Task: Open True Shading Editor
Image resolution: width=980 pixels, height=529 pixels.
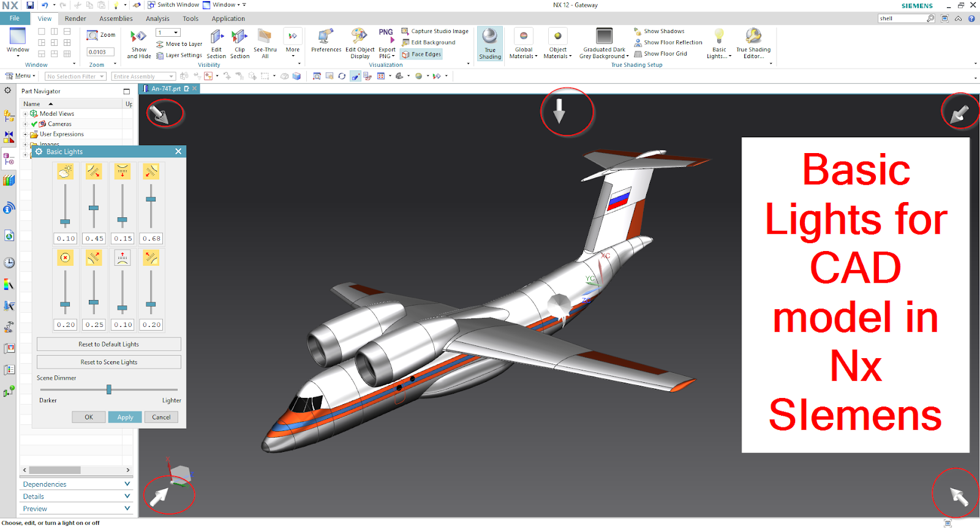Action: point(753,44)
